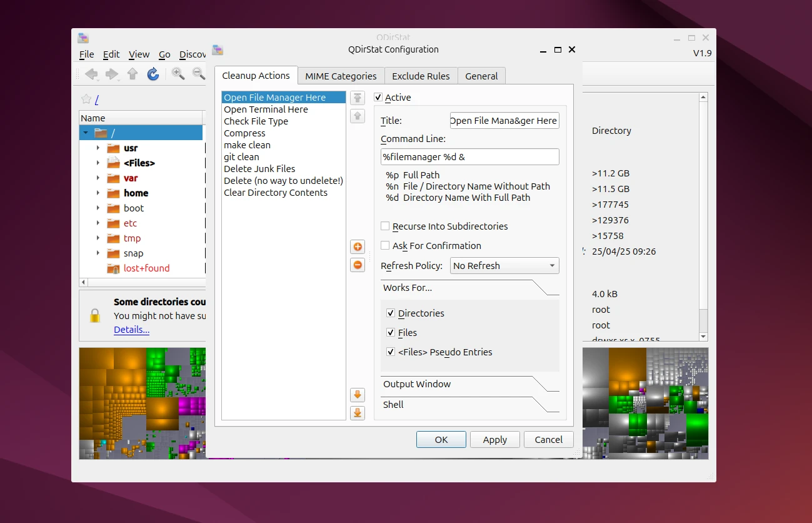Click the tmp folder icon

coord(113,238)
